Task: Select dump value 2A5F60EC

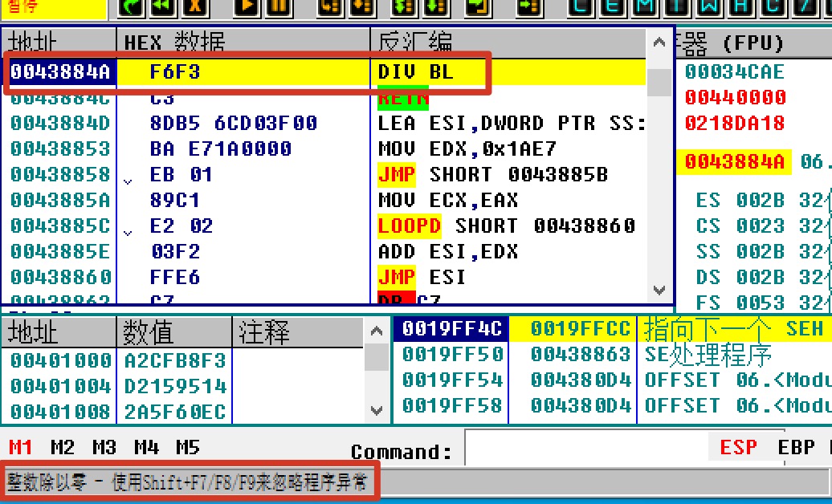Action: (175, 412)
